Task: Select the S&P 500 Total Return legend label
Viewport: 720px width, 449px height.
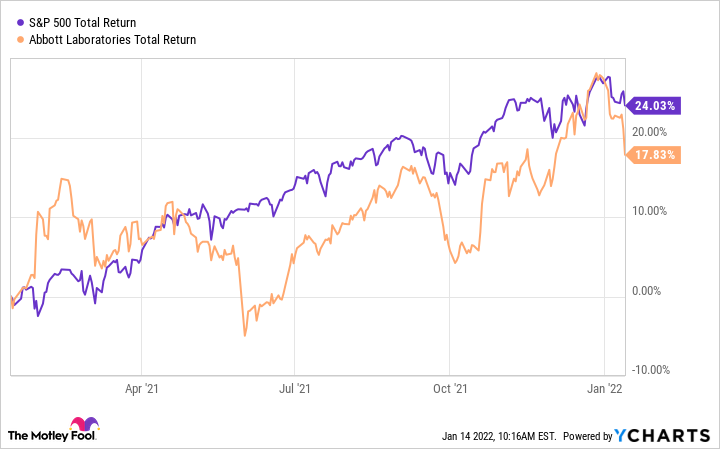Action: click(x=83, y=22)
